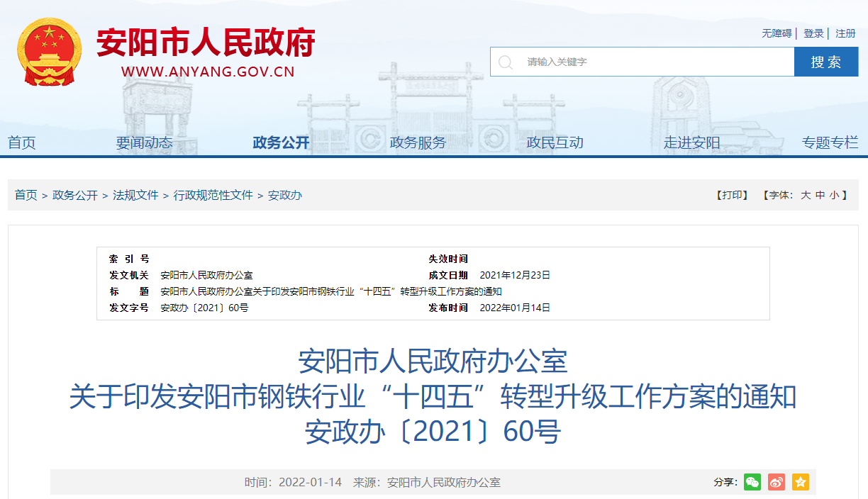The image size is (868, 499).
Task: Open the 走进安阳 menu item
Action: [x=691, y=142]
